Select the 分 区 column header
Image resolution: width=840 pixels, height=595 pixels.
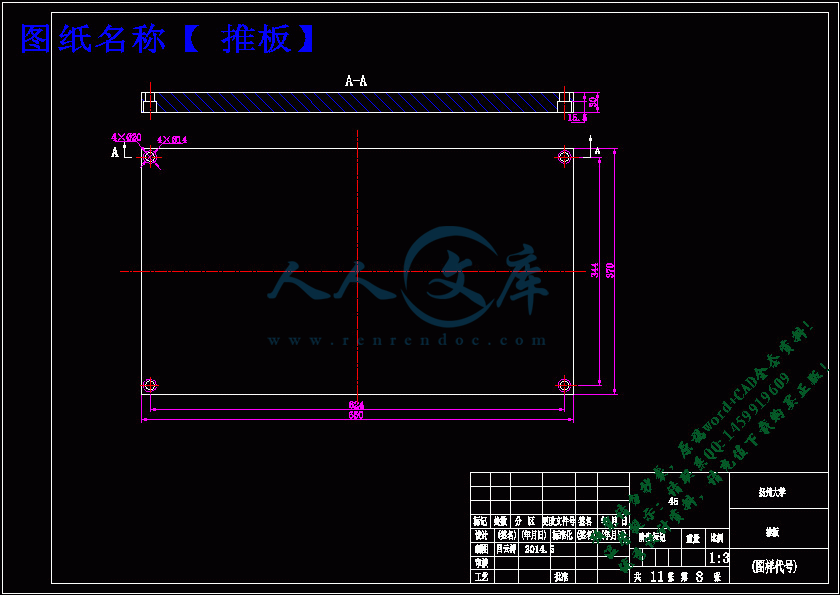tap(526, 521)
